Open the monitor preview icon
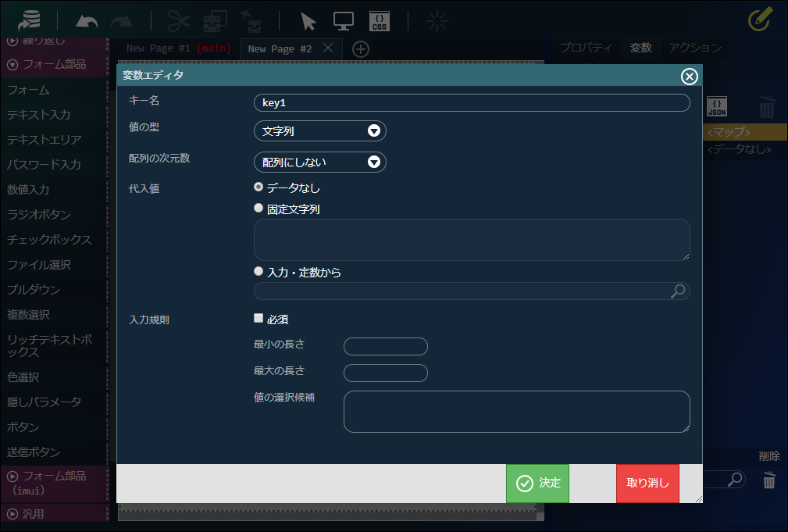This screenshot has height=532, width=788. [344, 21]
